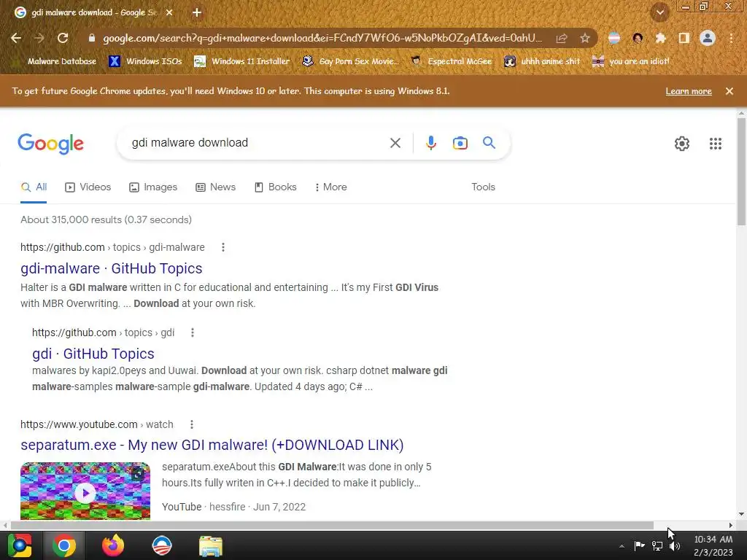Search by image with camera icon
Screen dimensions: 747x560
[x=460, y=143]
